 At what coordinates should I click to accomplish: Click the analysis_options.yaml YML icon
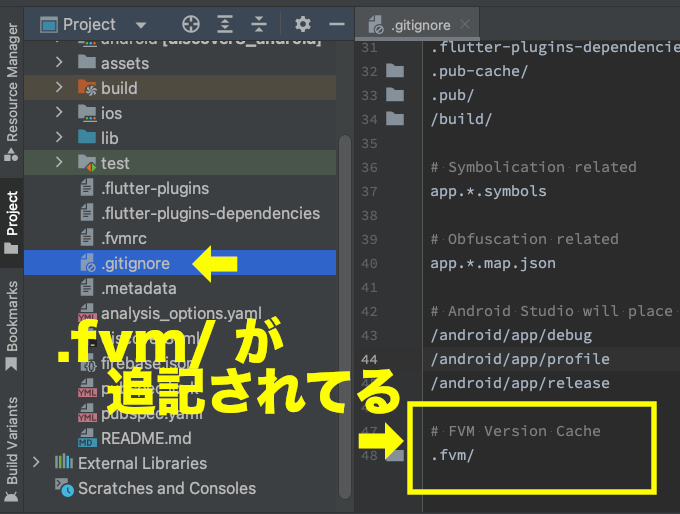click(x=87, y=313)
